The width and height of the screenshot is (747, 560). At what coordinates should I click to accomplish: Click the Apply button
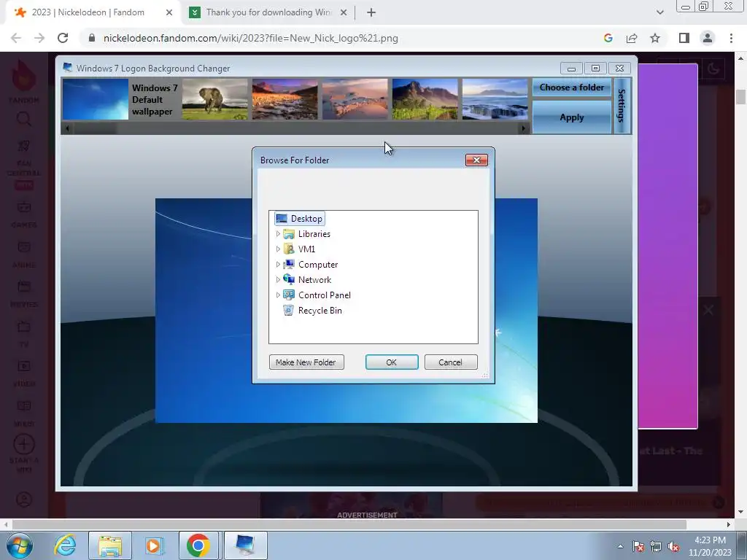click(572, 117)
